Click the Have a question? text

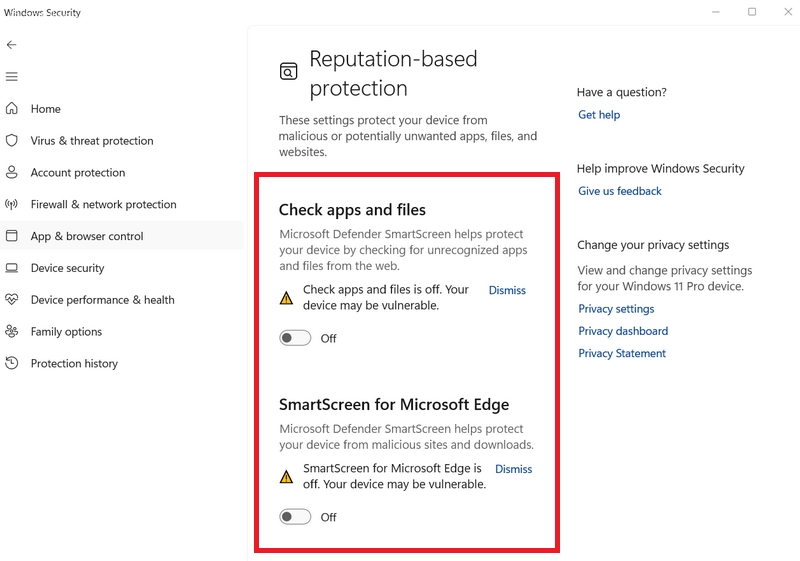621,92
